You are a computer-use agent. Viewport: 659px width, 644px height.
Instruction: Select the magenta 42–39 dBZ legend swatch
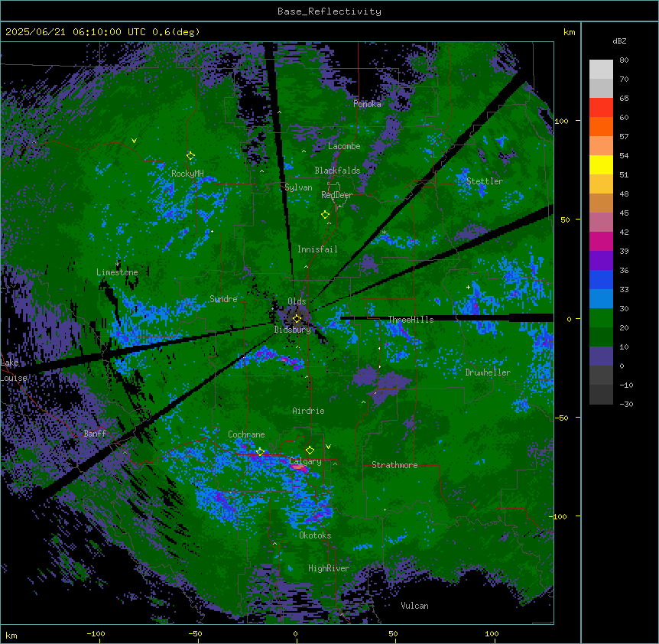(601, 241)
